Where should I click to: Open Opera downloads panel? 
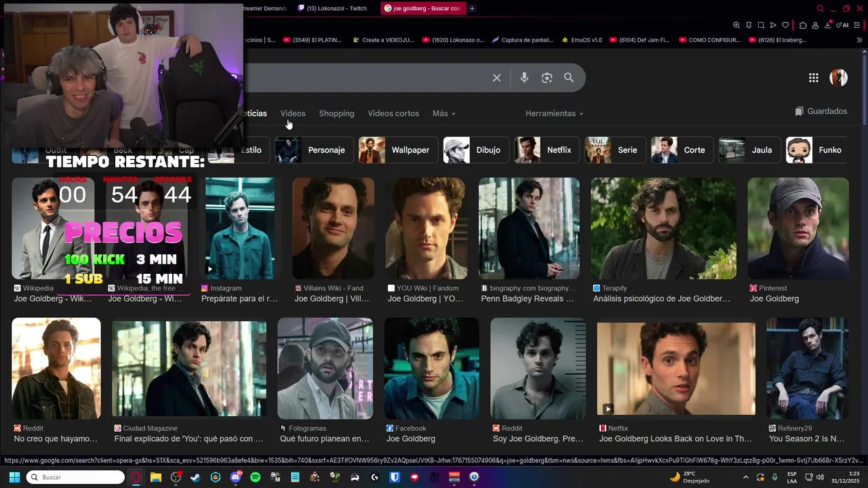pos(828,25)
